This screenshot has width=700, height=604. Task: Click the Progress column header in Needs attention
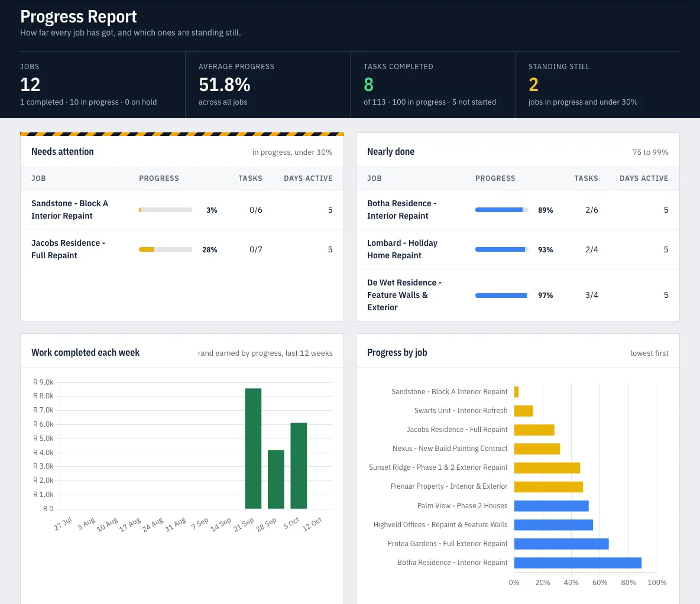(x=159, y=178)
